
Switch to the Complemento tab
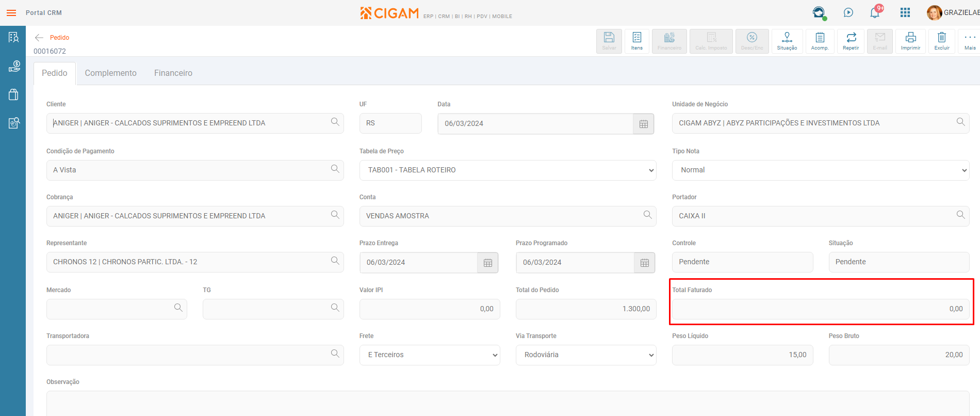click(x=111, y=73)
